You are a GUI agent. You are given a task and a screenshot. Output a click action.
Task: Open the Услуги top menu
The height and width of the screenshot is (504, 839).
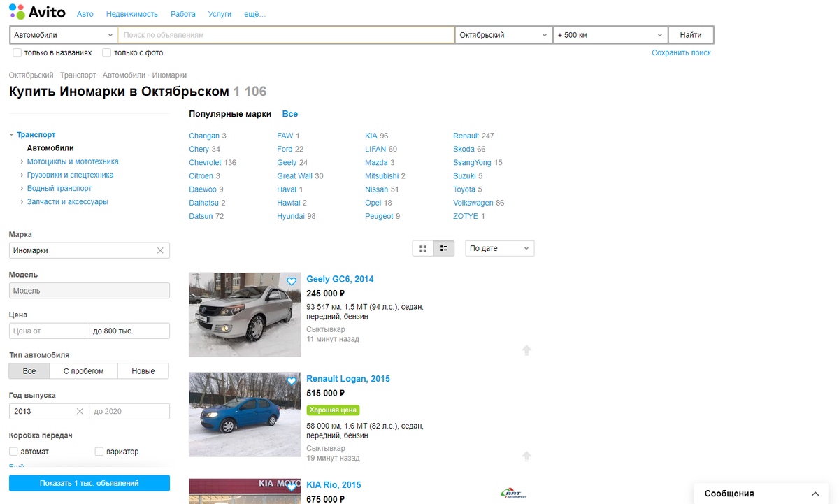coord(220,14)
